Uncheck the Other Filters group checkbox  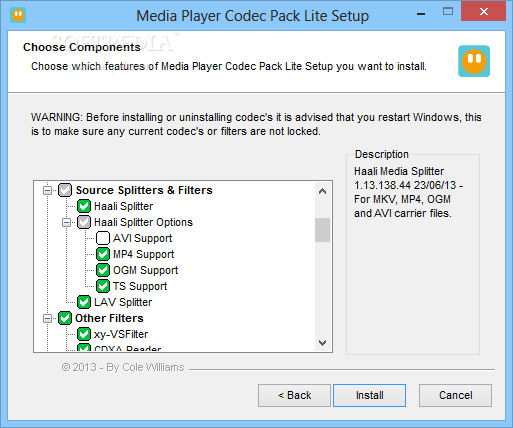coord(65,318)
